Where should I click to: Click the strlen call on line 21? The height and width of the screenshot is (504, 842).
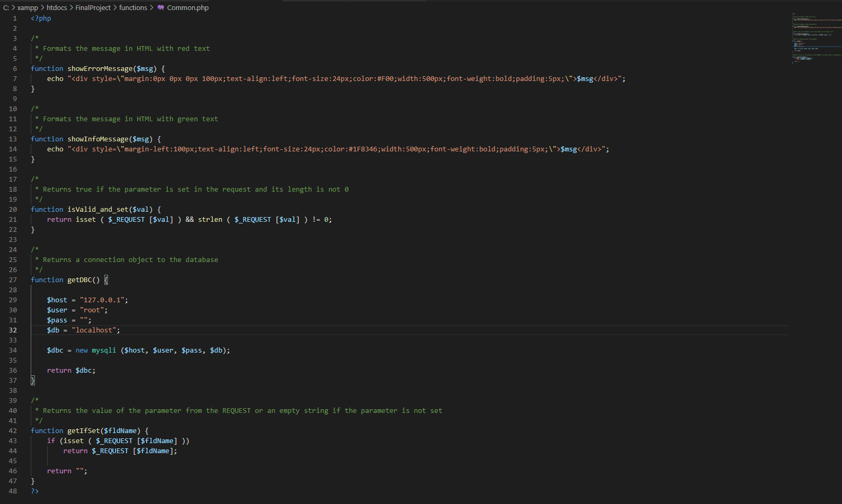(210, 219)
